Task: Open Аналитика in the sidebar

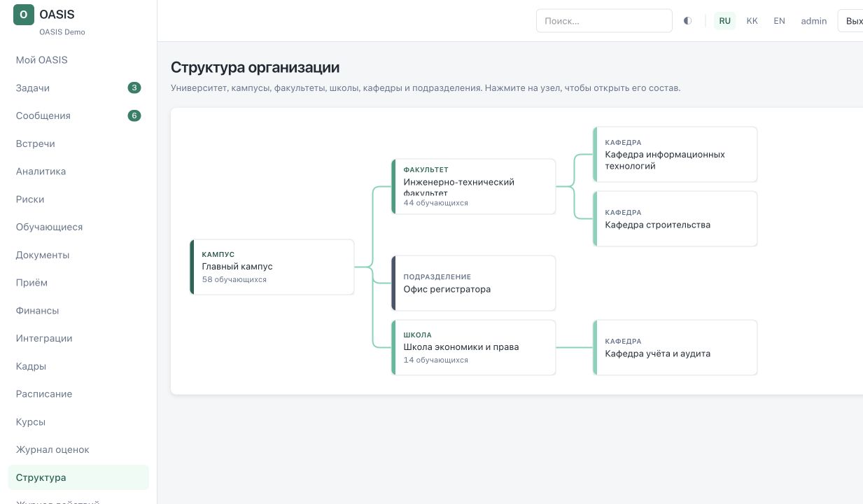Action: point(78,171)
